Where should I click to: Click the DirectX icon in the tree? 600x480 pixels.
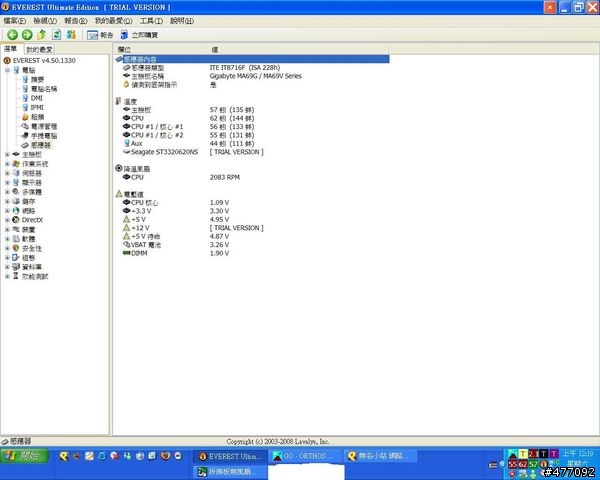(x=16, y=220)
